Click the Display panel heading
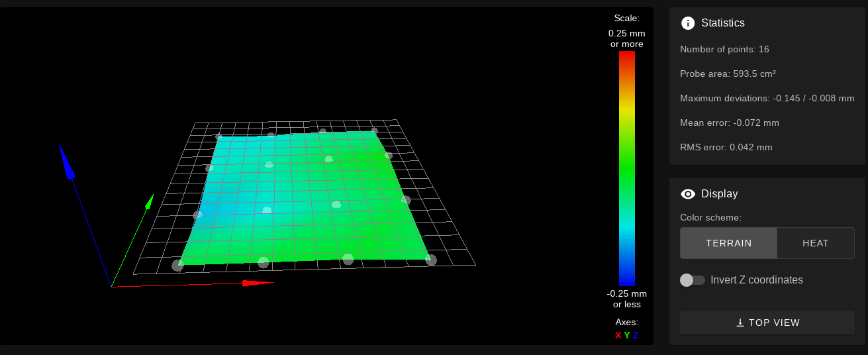The image size is (868, 355). coord(720,194)
